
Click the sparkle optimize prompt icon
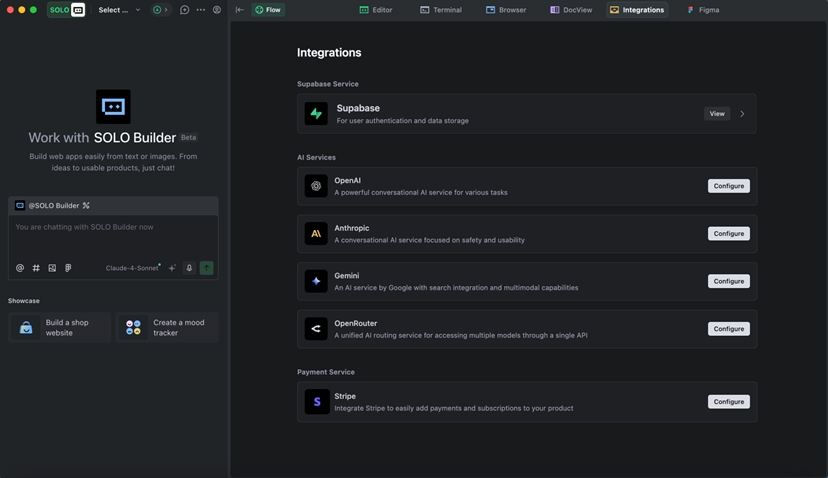(172, 268)
